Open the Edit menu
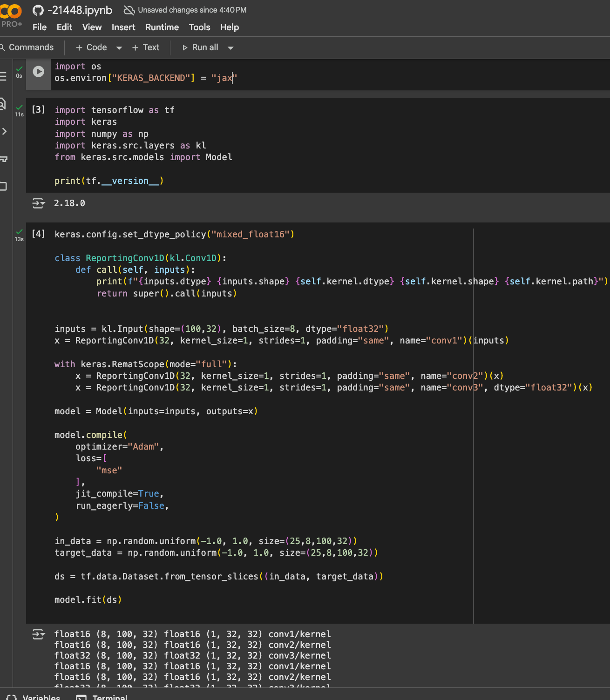The width and height of the screenshot is (610, 700). pyautogui.click(x=64, y=27)
